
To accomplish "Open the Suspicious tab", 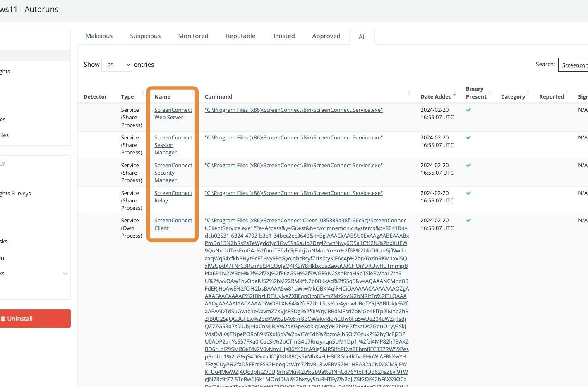I will coord(145,36).
